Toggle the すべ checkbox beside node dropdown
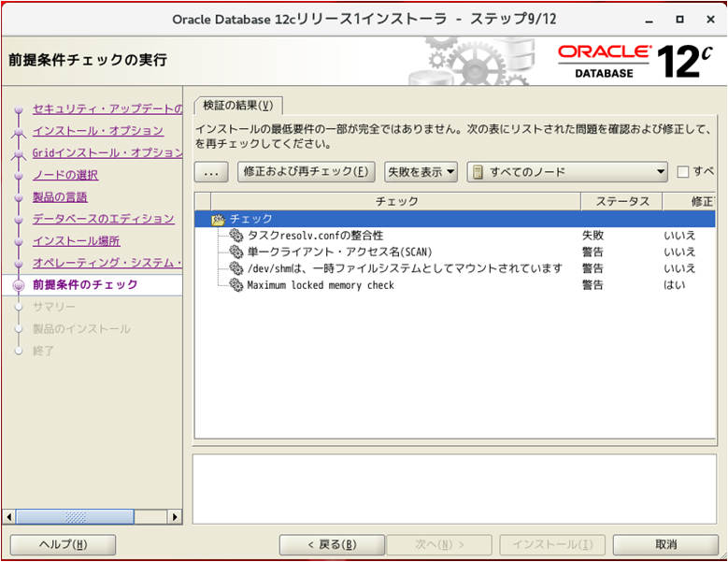The image size is (728, 562). coord(682,172)
